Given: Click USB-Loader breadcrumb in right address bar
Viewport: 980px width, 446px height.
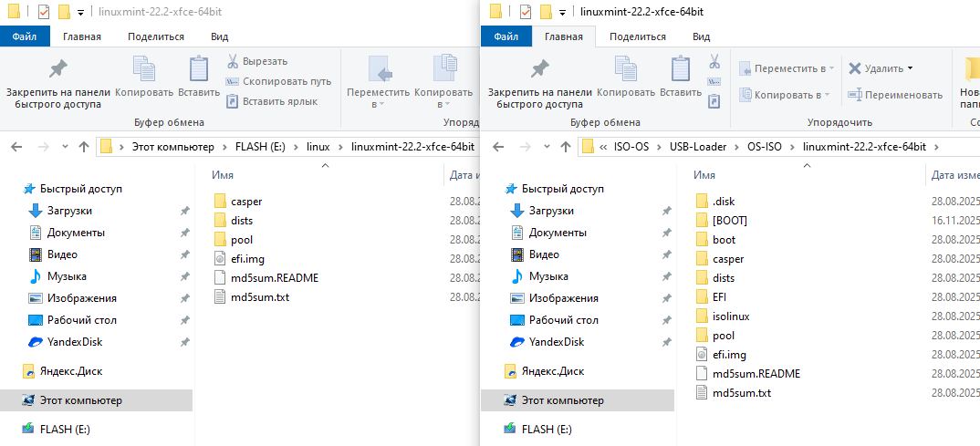Looking at the screenshot, I should tap(695, 146).
